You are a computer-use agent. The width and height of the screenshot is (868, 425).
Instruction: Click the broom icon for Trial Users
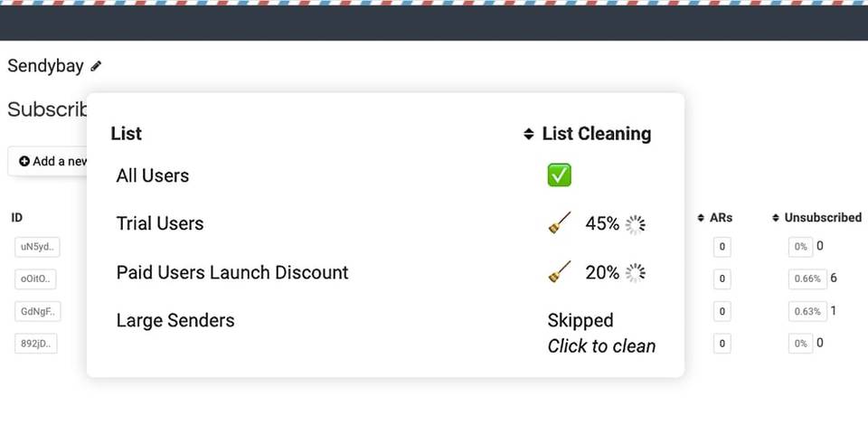[x=560, y=223]
